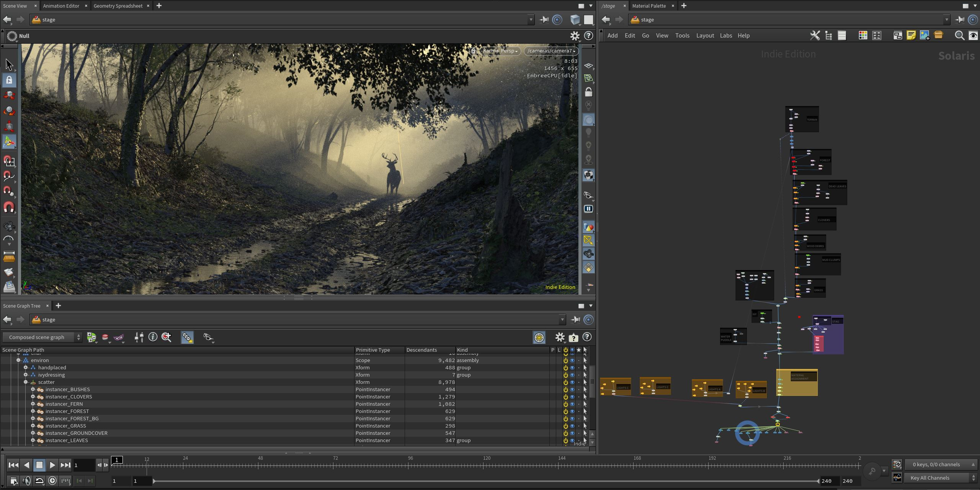Play the animation in reverse
Screen dimensions: 980x490
tap(26, 465)
